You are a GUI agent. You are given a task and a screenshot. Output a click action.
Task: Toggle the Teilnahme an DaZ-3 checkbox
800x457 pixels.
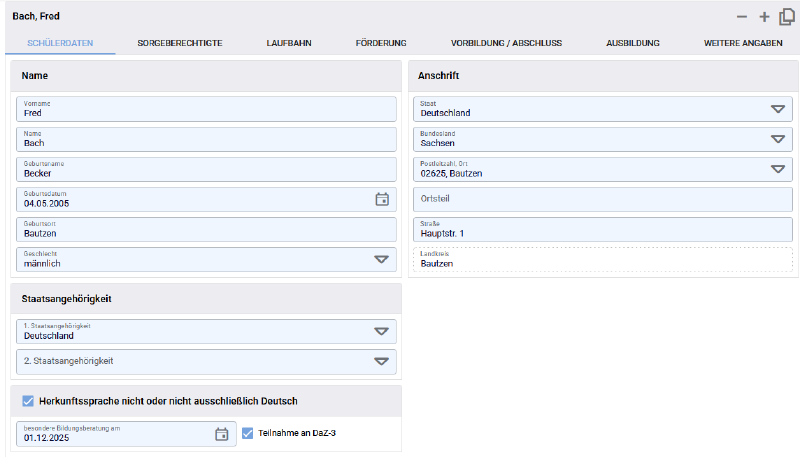(249, 433)
